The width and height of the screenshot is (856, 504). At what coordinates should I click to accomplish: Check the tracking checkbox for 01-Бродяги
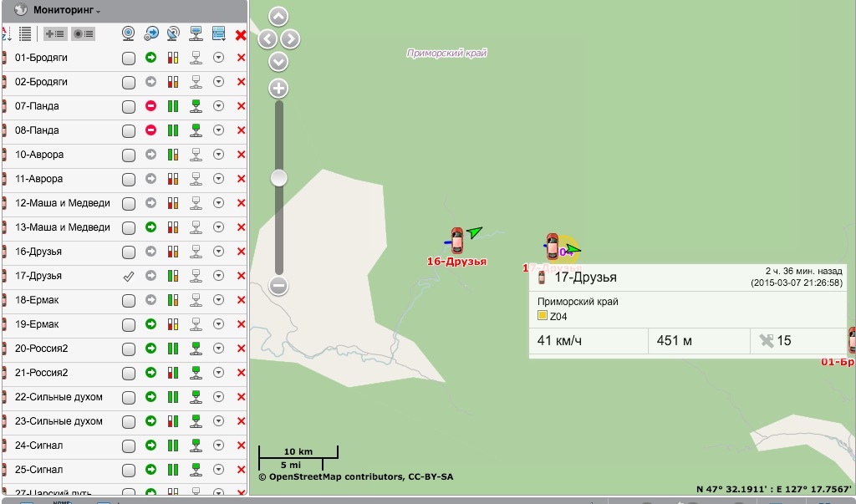[x=128, y=59]
